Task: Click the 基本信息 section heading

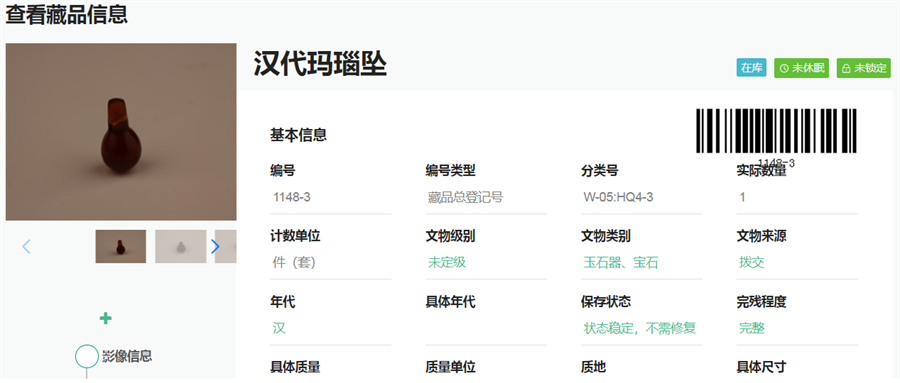Action: point(298,135)
